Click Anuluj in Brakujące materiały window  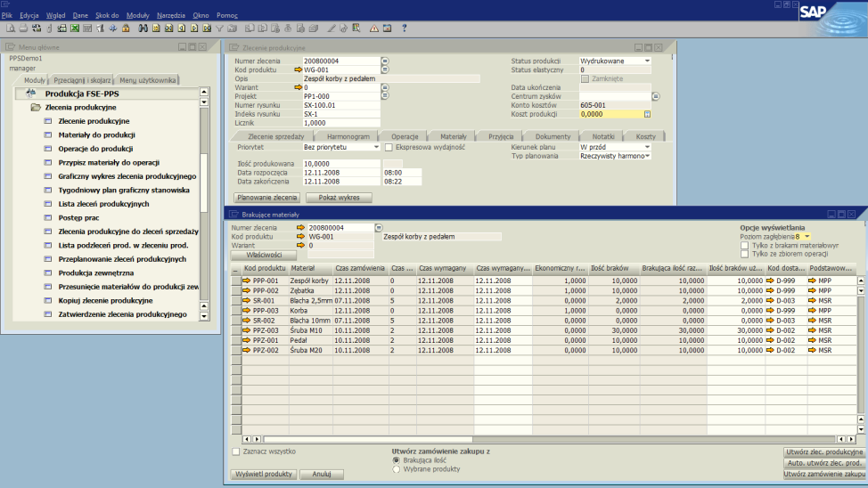coord(322,474)
